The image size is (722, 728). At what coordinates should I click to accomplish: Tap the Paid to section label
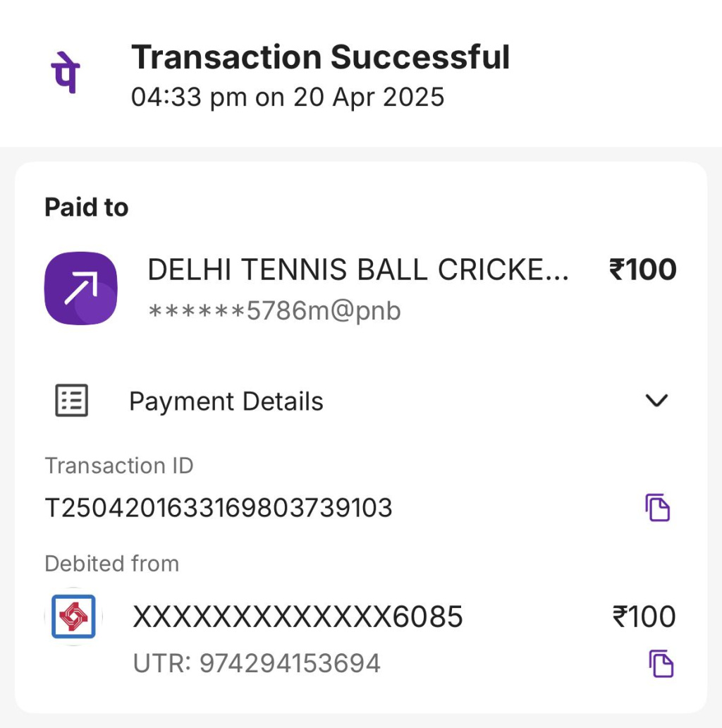[x=87, y=207]
